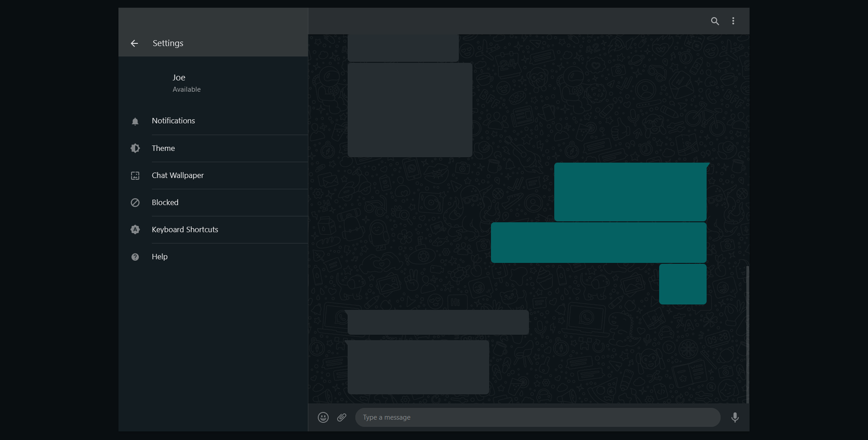
Task: Select the smallest teal sent message bubble
Action: [683, 284]
